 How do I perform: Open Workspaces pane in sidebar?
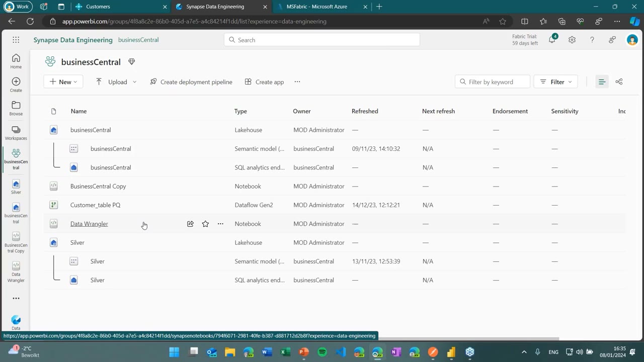coord(16,133)
